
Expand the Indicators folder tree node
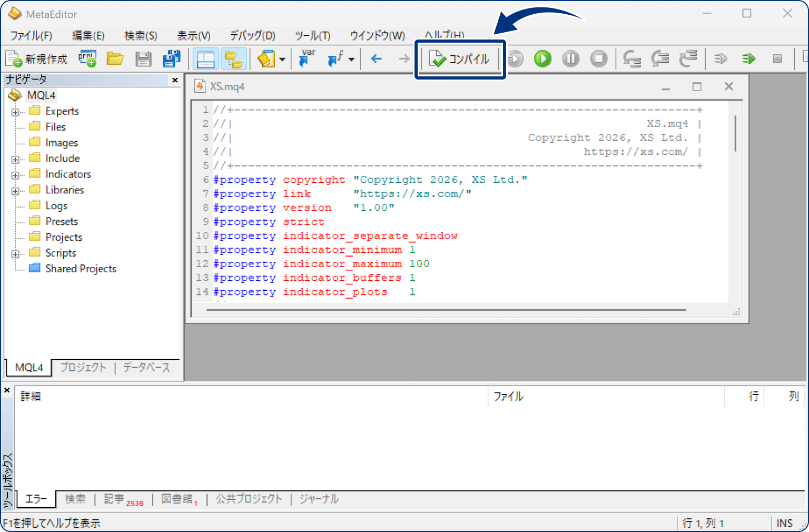15,175
